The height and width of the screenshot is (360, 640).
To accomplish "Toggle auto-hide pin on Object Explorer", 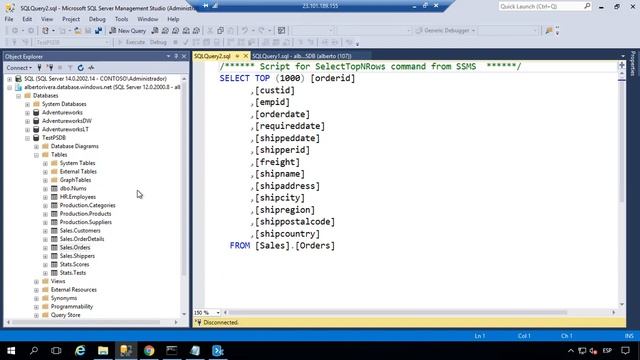I will click(x=176, y=56).
